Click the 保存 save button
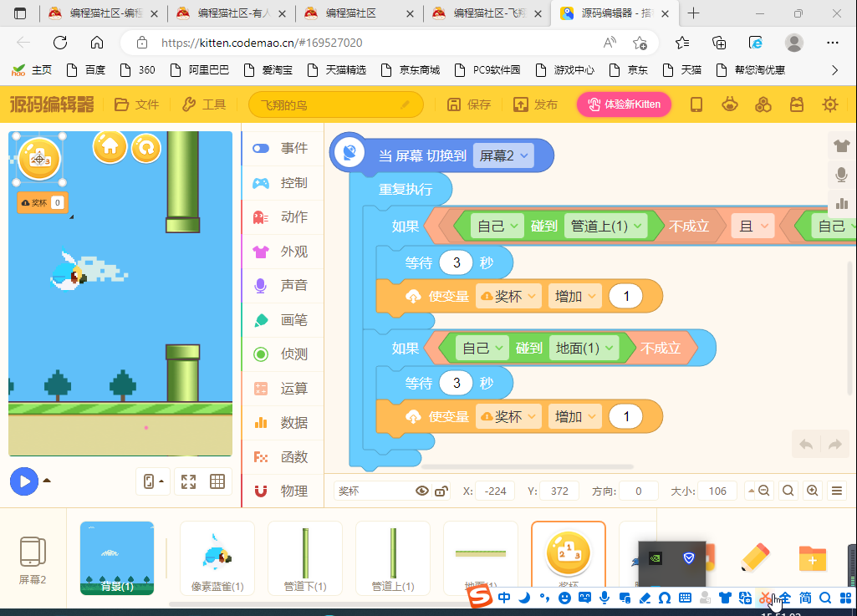The image size is (857, 616). [x=469, y=104]
